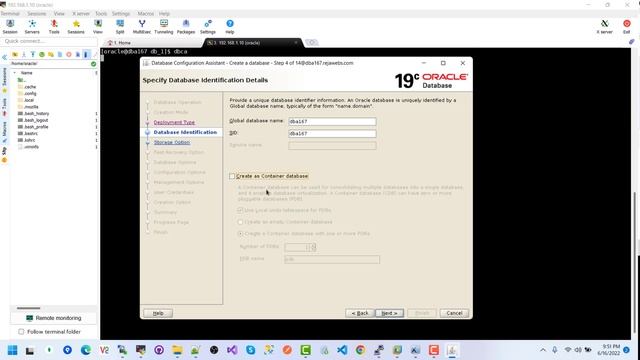Toggle Follow terminal folder checkbox
Image resolution: width=640 pixels, height=360 pixels.
[21, 332]
